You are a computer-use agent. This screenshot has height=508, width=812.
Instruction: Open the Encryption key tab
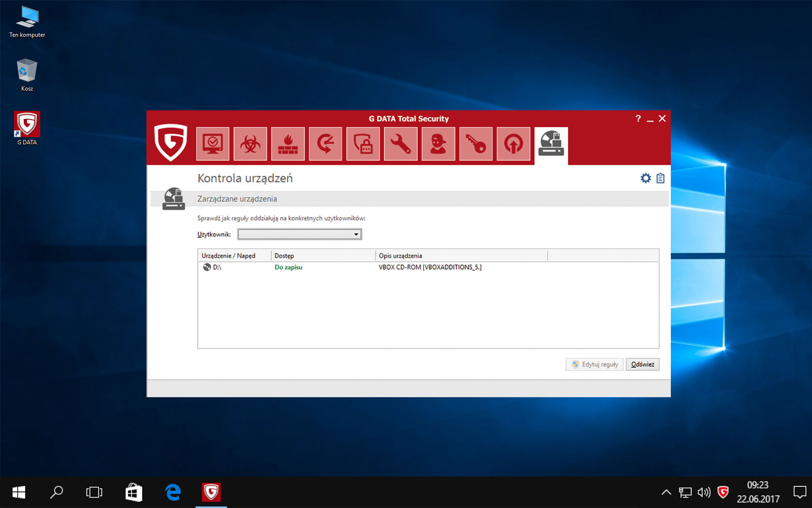pos(476,144)
